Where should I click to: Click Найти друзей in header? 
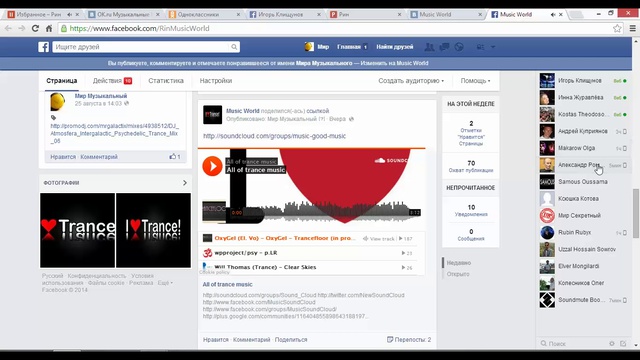(395, 47)
